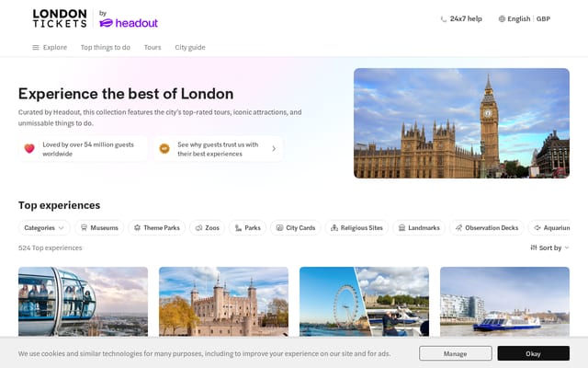Click Manage in the cookie banner
The height and width of the screenshot is (368, 588).
(x=456, y=353)
